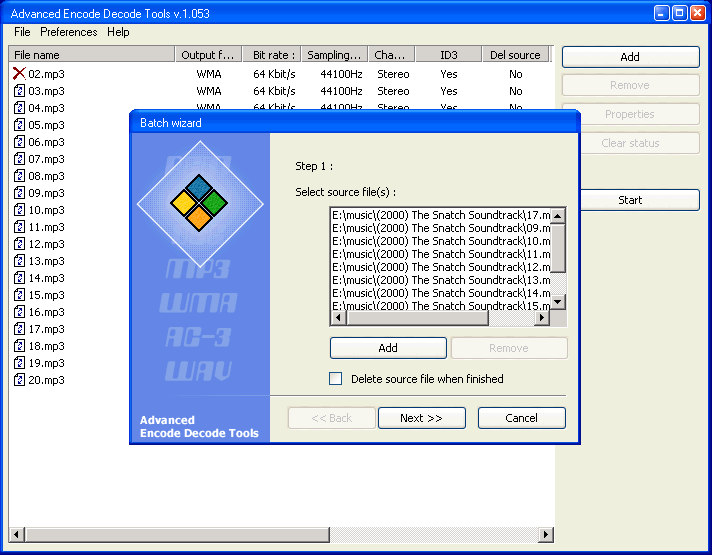Click the file icon beside 19.mp3
The width and height of the screenshot is (712, 555).
(x=19, y=363)
